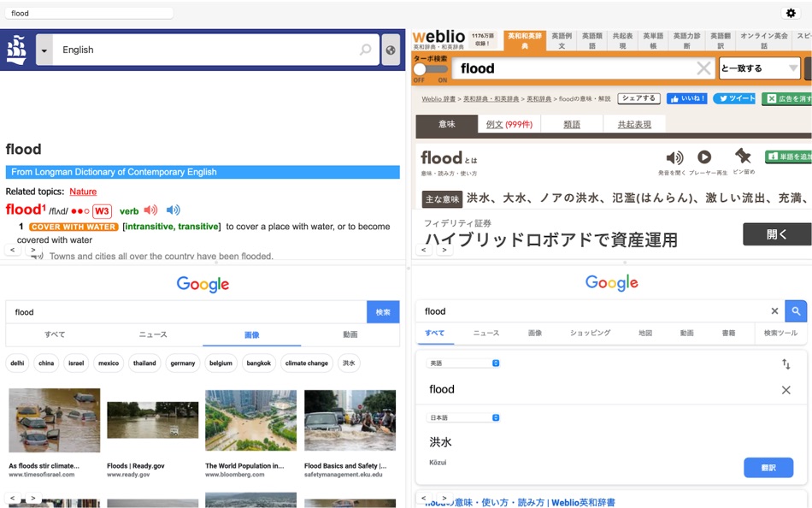Select the 英和和英辞典 tab in Weblio
The image size is (812, 508).
(525, 40)
